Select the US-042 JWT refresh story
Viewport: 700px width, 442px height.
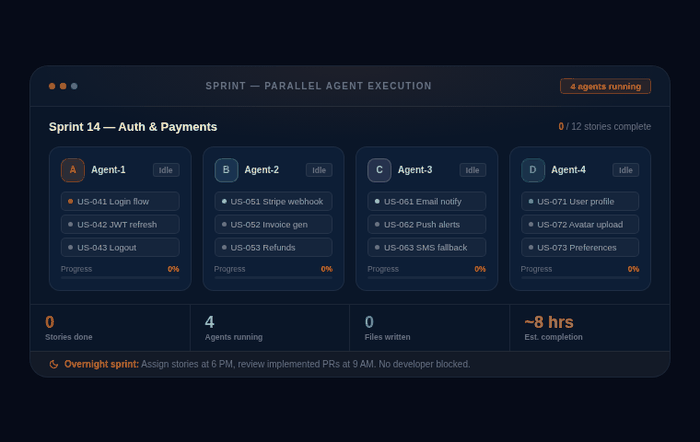click(x=120, y=224)
